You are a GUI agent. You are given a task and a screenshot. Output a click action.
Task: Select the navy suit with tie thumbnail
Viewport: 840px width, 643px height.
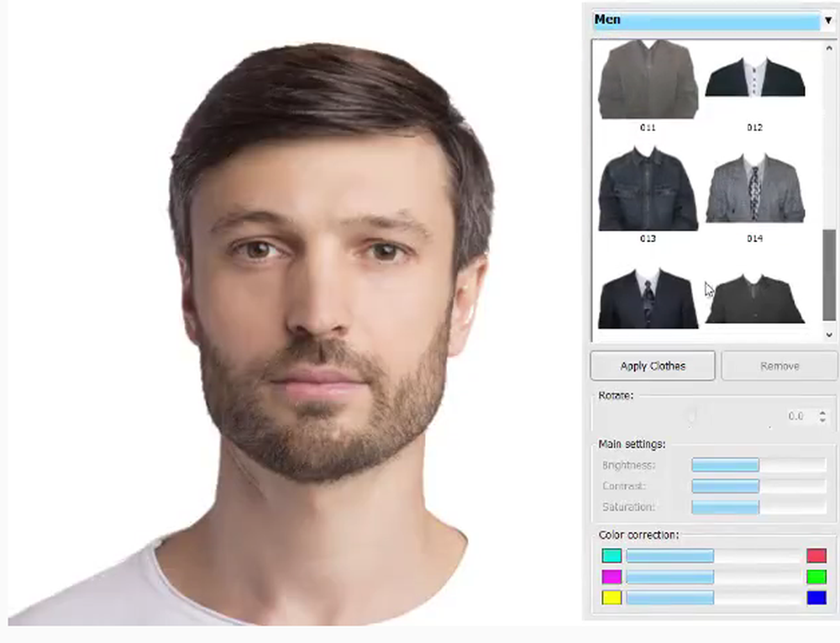point(647,298)
